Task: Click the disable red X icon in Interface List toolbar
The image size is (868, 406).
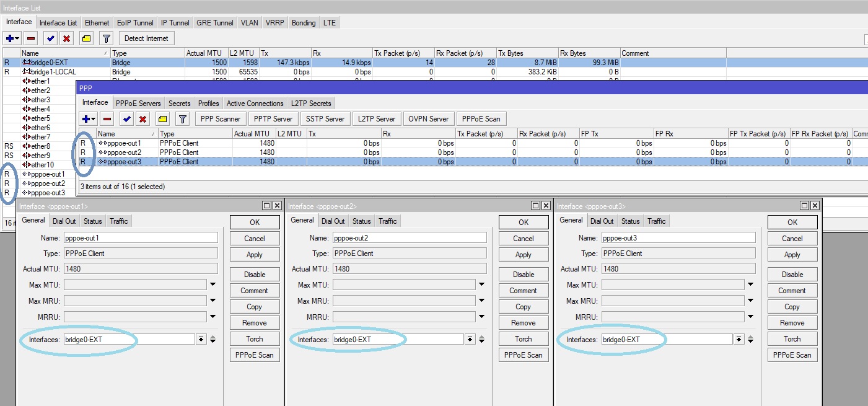Action: pyautogui.click(x=66, y=38)
